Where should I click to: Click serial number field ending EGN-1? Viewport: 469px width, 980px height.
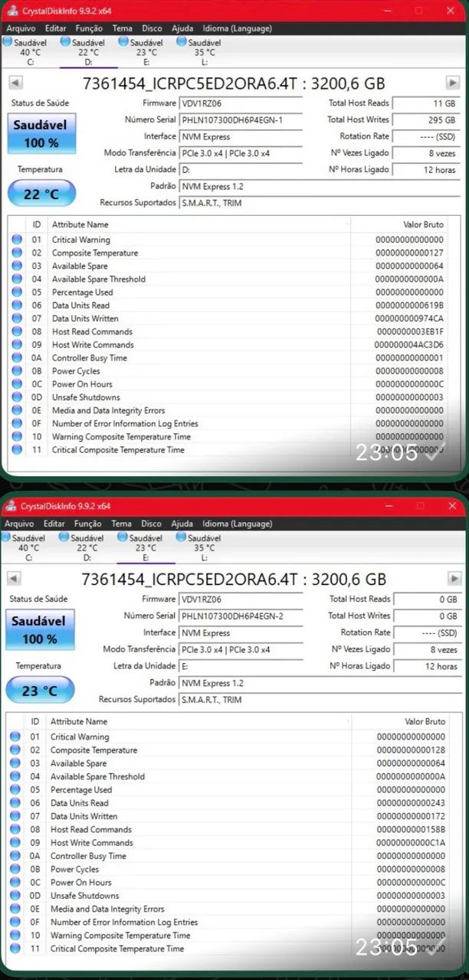tap(241, 120)
